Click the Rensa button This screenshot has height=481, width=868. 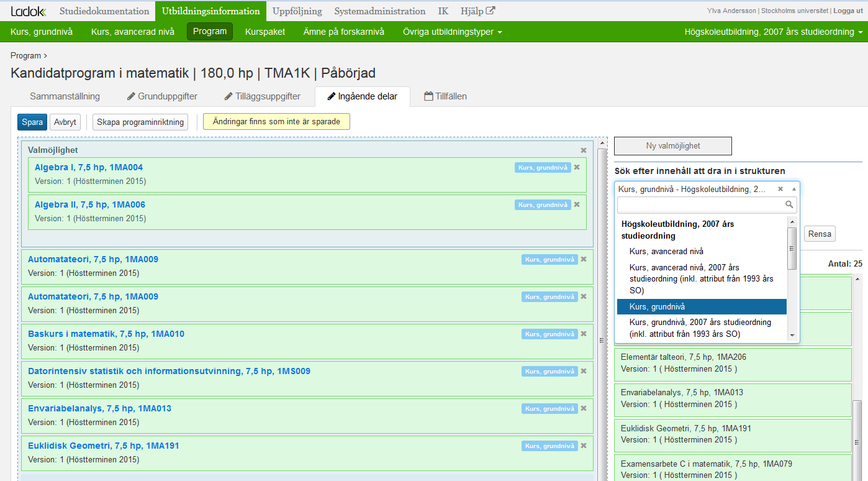(x=820, y=234)
